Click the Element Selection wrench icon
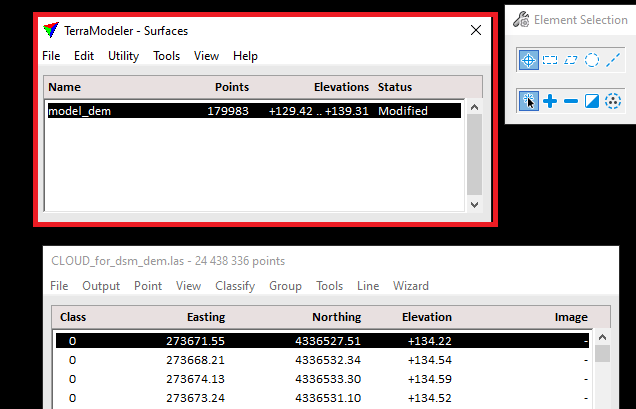The width and height of the screenshot is (636, 409). click(x=521, y=19)
